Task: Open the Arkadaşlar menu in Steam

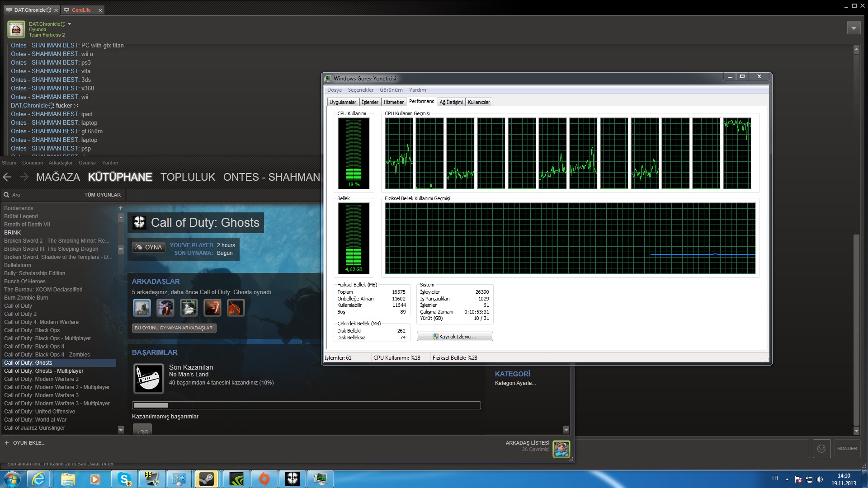Action: (x=61, y=163)
